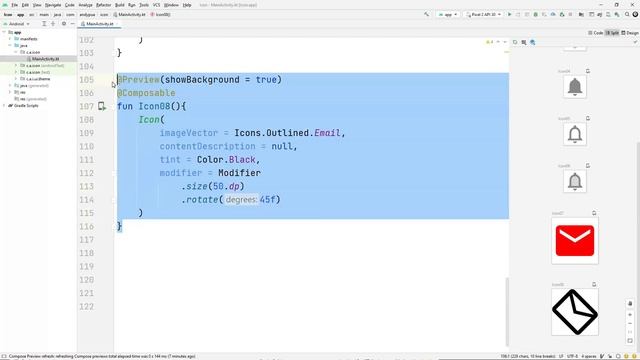Click the filled gray bell preview thumbnail
Screen dimensions: 640x360
pyautogui.click(x=575, y=87)
